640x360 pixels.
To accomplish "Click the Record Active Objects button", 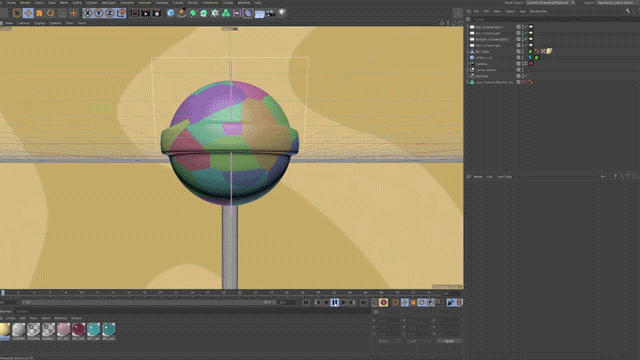I will tap(375, 302).
